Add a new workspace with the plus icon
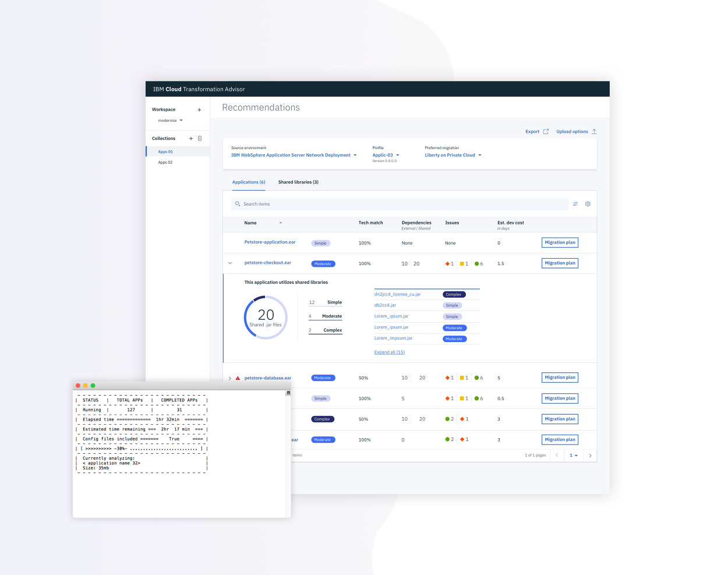Screen dimensions: 728x575 tap(199, 110)
